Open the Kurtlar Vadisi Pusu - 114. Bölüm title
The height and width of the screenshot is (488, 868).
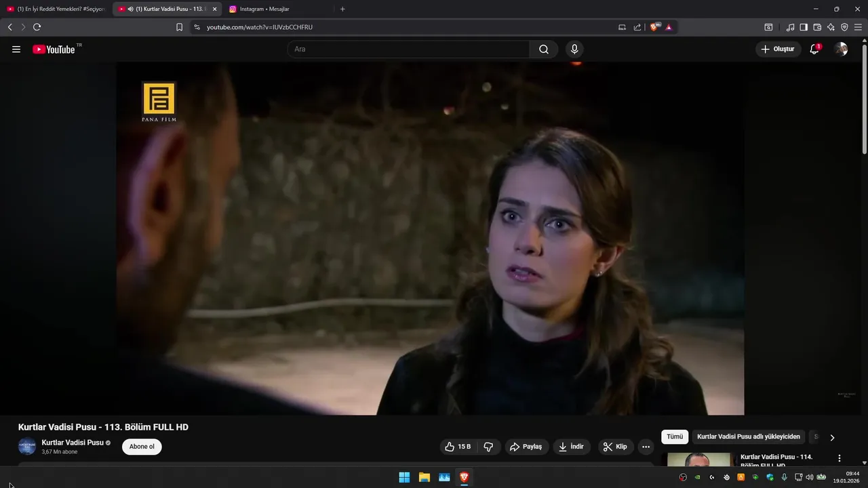point(776,461)
